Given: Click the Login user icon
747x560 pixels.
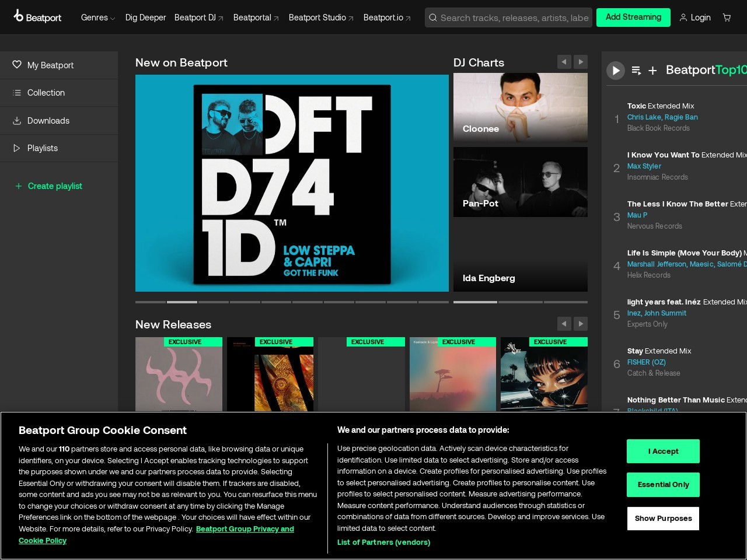Looking at the screenshot, I should [683, 17].
